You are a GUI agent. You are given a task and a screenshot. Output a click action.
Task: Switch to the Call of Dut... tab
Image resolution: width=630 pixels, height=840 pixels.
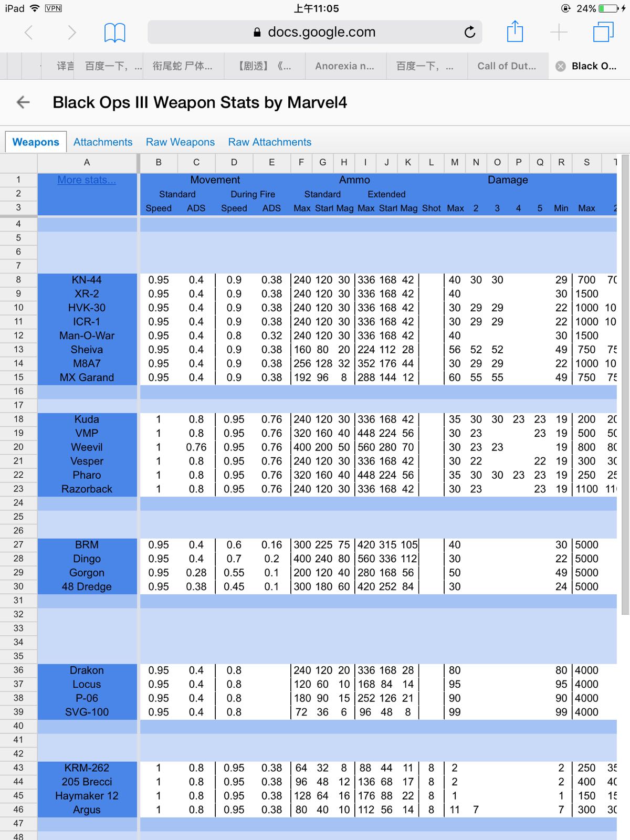tap(507, 66)
